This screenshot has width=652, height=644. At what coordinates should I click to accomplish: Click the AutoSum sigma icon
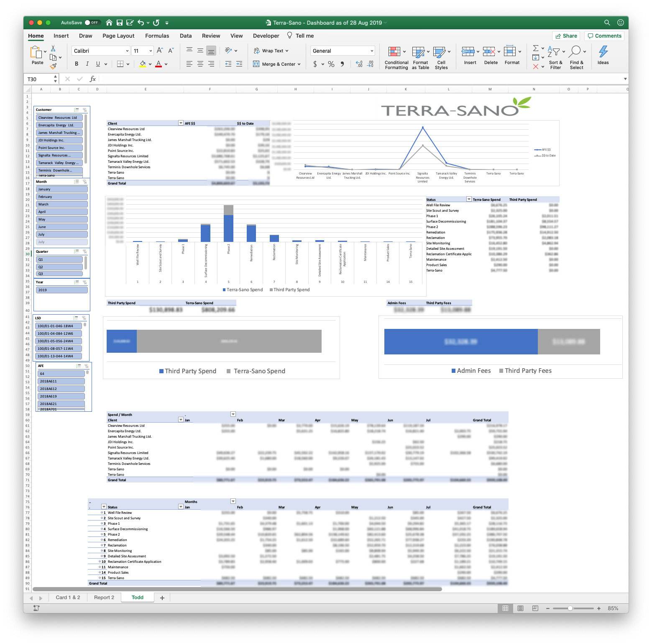pos(536,48)
